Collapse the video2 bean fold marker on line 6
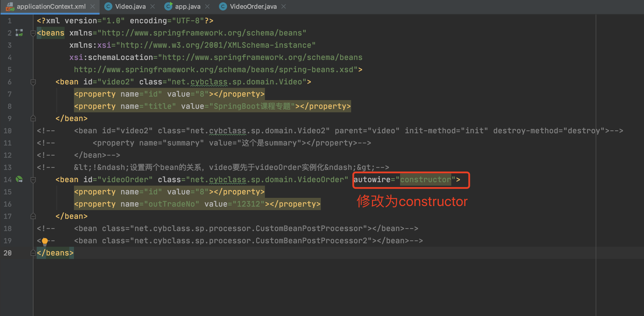 33,82
